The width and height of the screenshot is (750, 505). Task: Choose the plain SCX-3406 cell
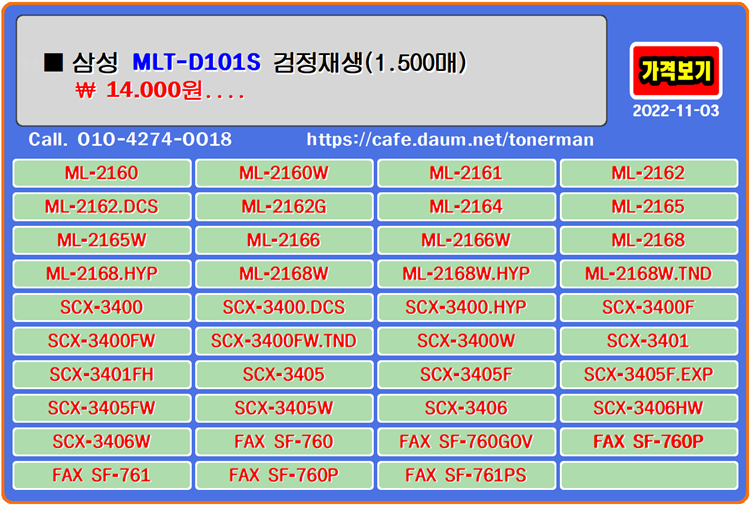(466, 408)
